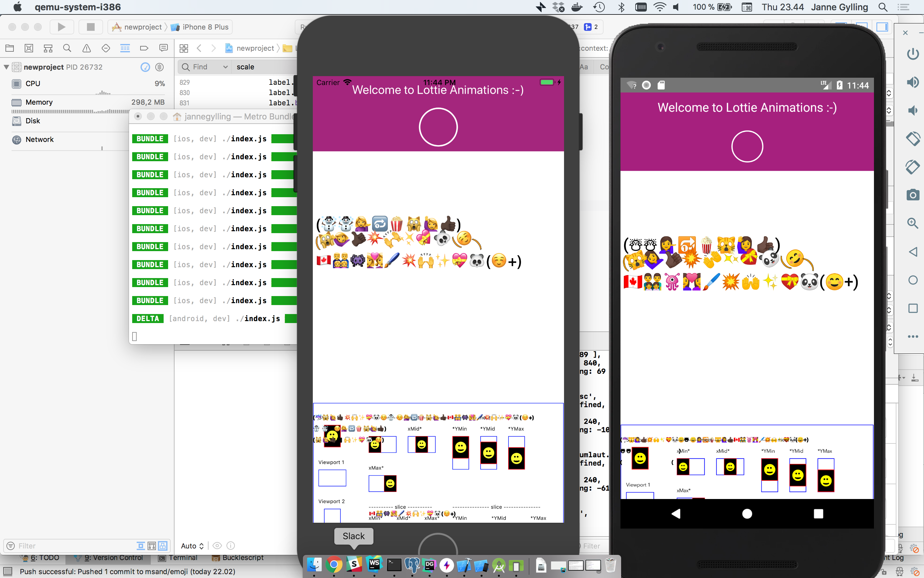The width and height of the screenshot is (924, 578).
Task: Open the emulator extended controls (more)
Action: [913, 337]
